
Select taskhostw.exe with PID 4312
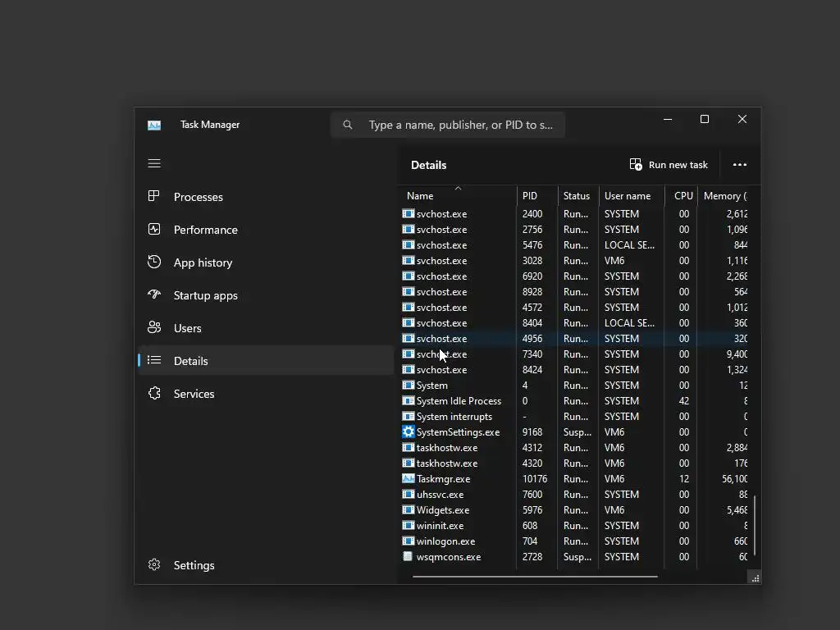pos(574,447)
